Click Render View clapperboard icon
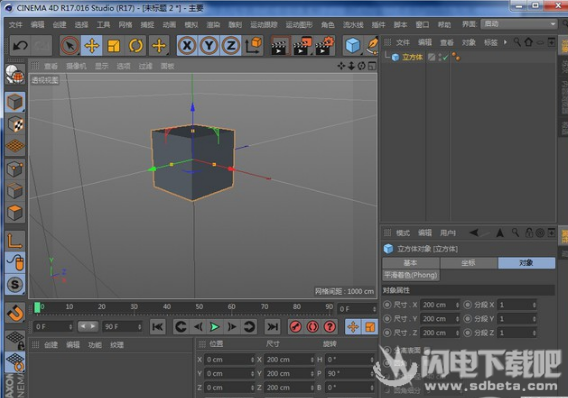The image size is (568, 398). pos(280,46)
